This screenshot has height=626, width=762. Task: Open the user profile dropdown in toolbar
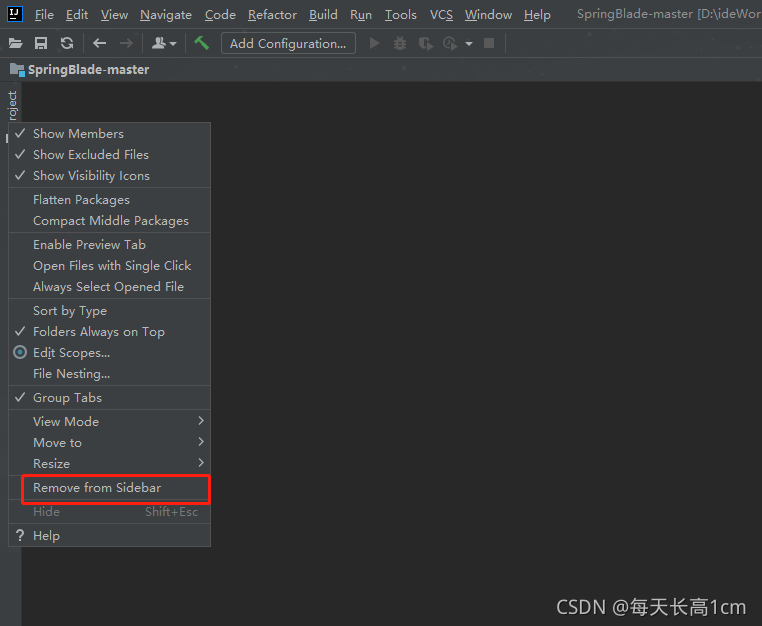[163, 43]
